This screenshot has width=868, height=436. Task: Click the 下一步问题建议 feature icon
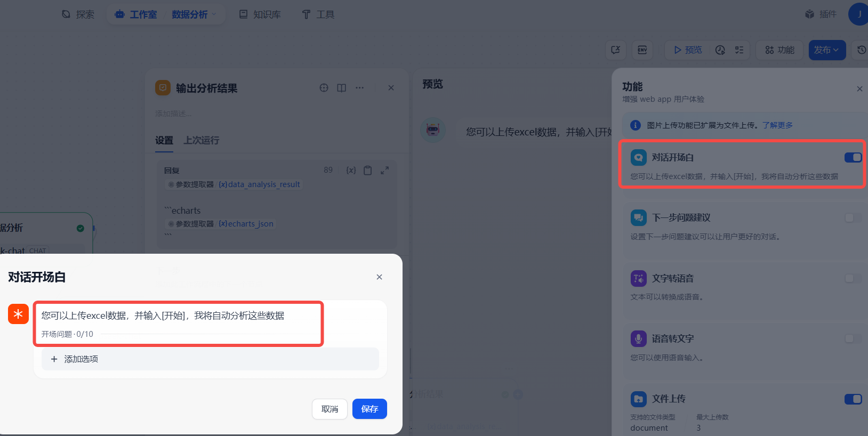click(x=639, y=217)
